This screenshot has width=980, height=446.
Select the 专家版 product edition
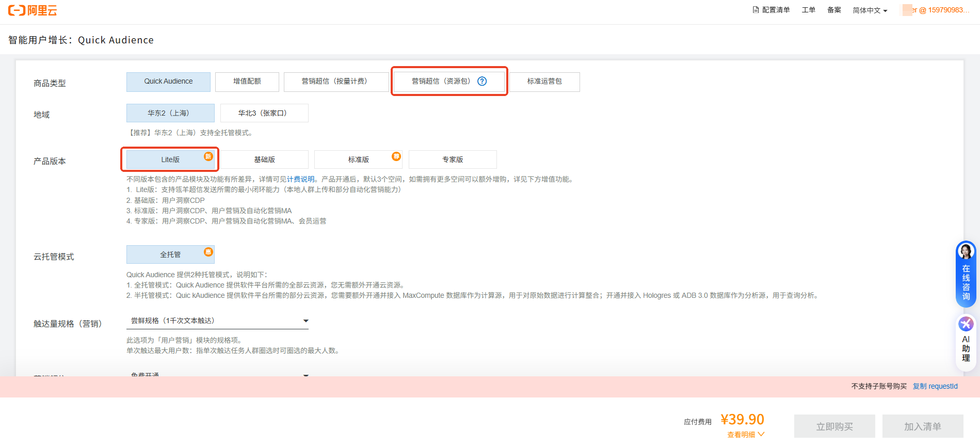tap(453, 160)
